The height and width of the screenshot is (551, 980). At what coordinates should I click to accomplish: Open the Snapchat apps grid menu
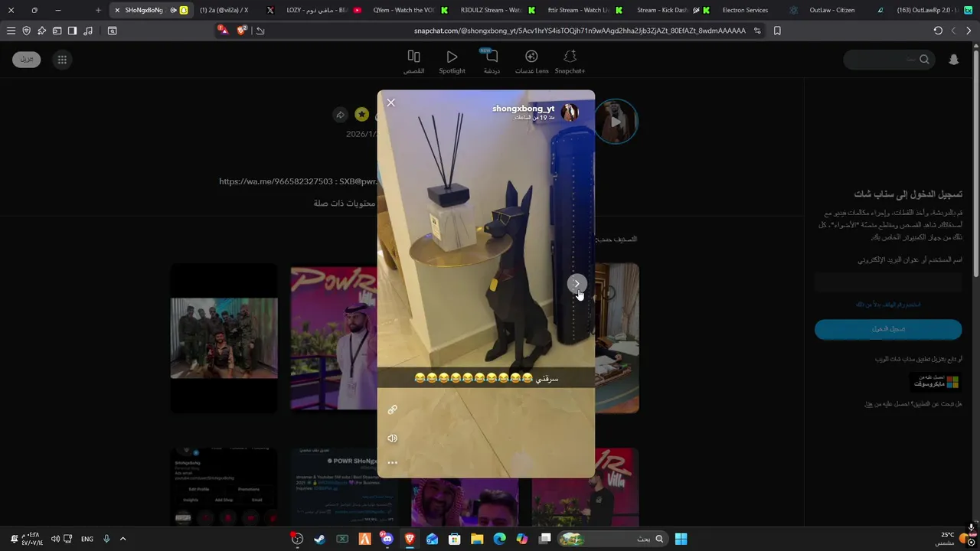[62, 60]
